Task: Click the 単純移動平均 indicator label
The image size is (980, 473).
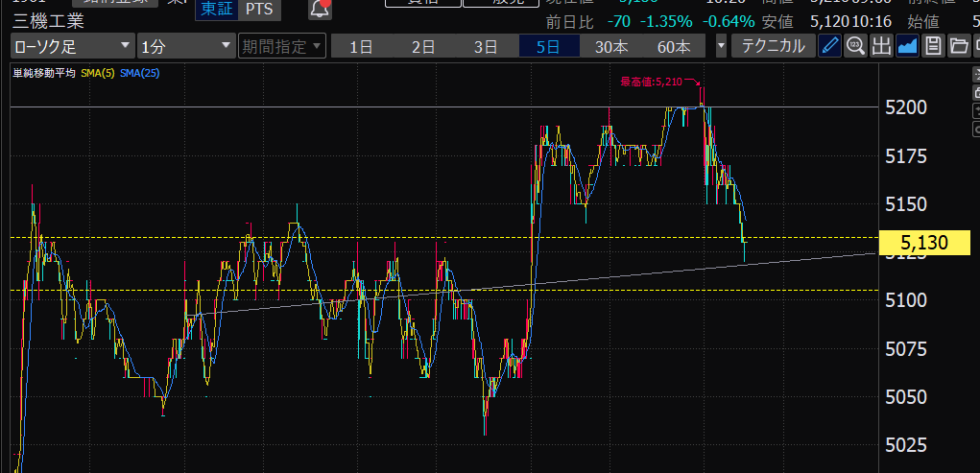Action: pyautogui.click(x=44, y=73)
